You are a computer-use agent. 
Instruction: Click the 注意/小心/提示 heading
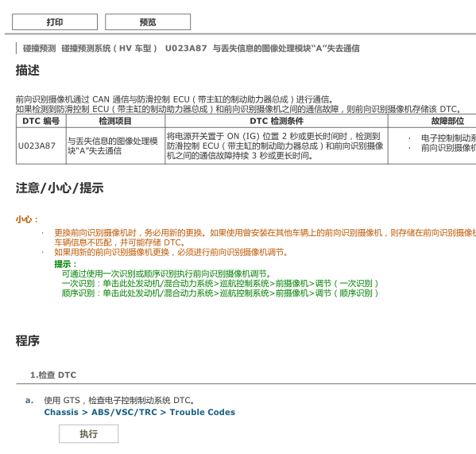point(60,188)
